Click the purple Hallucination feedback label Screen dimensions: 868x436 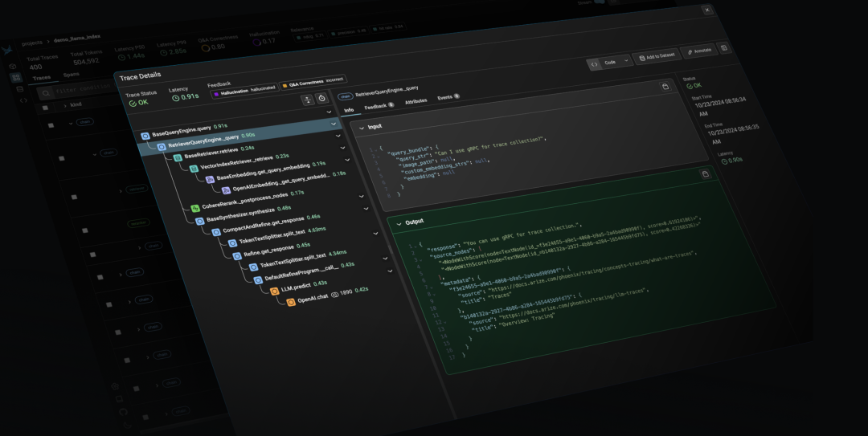pyautogui.click(x=244, y=91)
